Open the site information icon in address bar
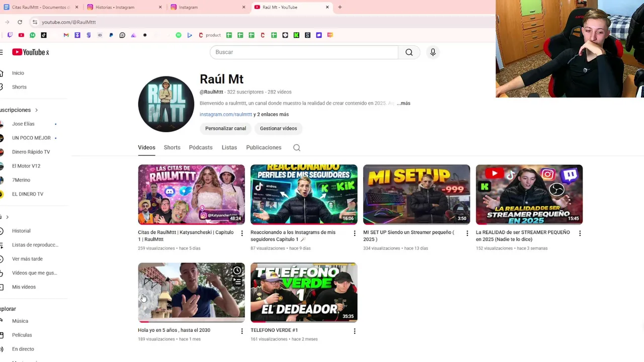 click(x=35, y=22)
